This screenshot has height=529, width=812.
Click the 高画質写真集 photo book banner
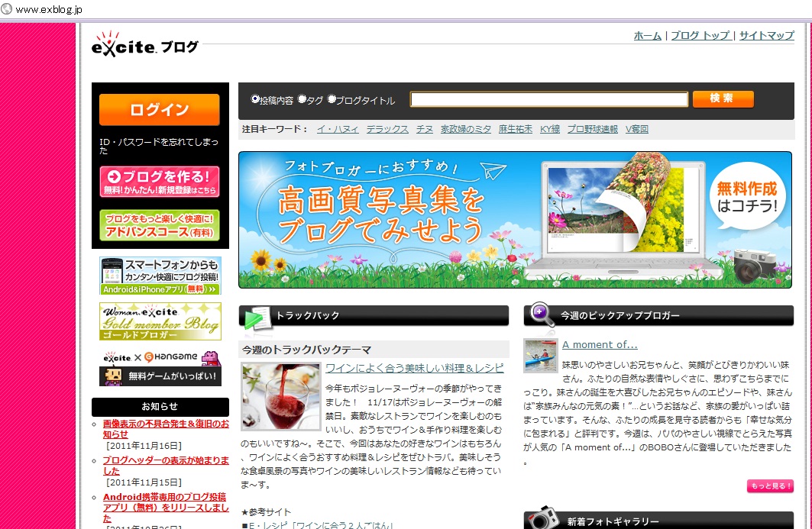[515, 220]
